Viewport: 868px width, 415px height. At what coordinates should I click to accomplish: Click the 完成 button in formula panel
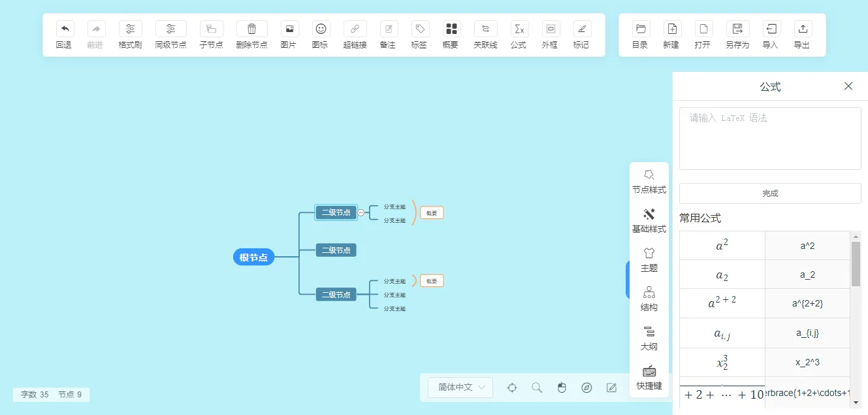click(x=770, y=193)
